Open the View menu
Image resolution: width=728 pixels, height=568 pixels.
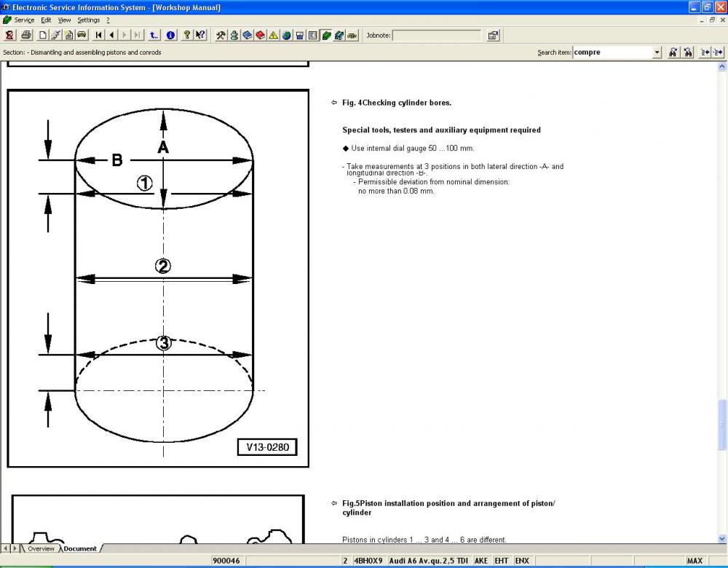pyautogui.click(x=65, y=20)
